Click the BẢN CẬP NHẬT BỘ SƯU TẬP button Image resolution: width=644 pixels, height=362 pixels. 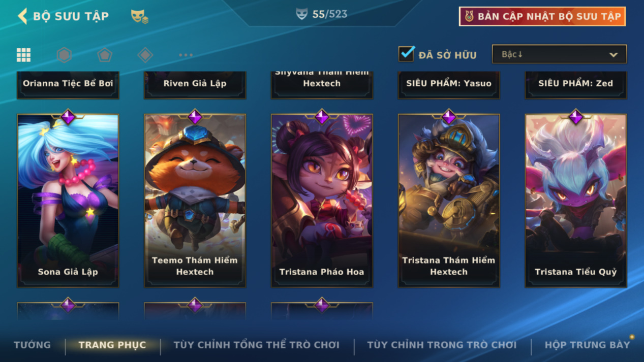542,16
